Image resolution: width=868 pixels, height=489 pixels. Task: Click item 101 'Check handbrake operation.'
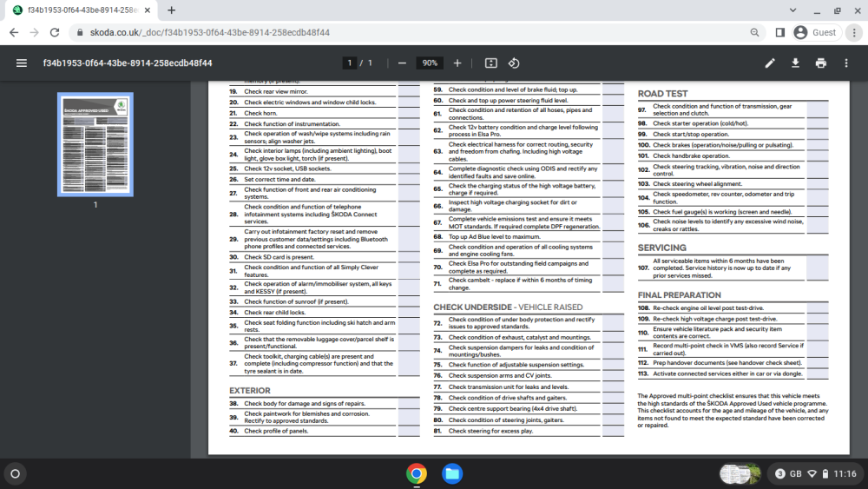(691, 155)
